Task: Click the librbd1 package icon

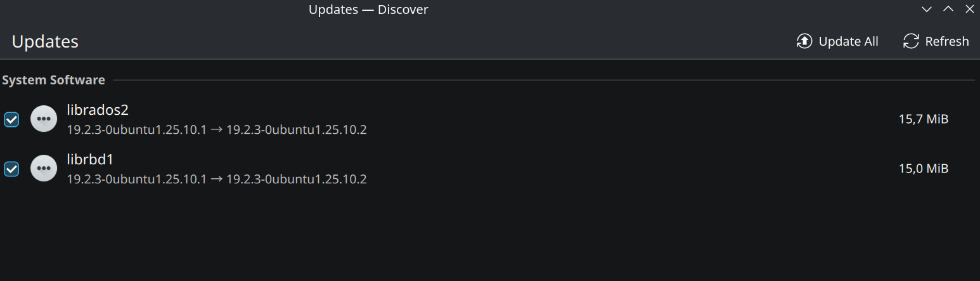Action: [44, 168]
